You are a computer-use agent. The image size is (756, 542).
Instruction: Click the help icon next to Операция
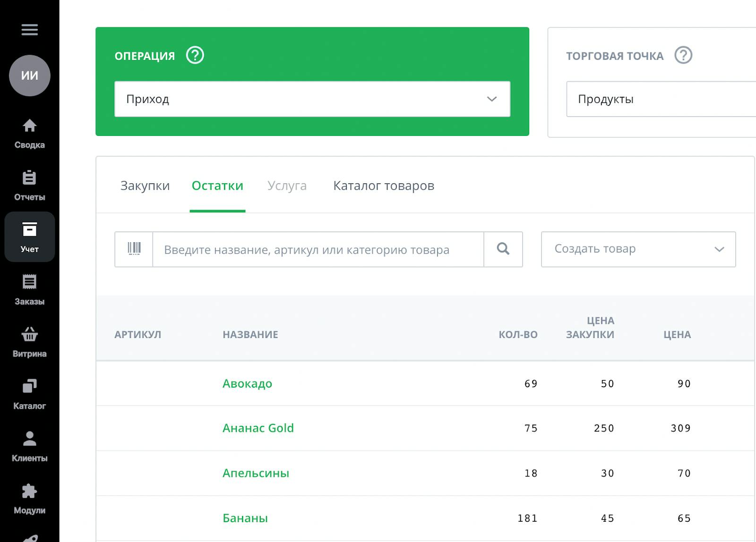(195, 55)
